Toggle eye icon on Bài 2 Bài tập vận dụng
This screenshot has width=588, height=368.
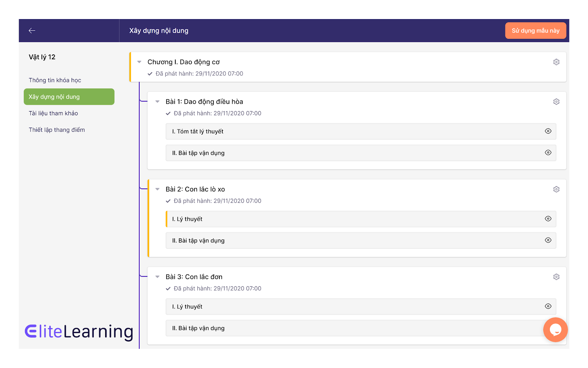click(x=548, y=240)
